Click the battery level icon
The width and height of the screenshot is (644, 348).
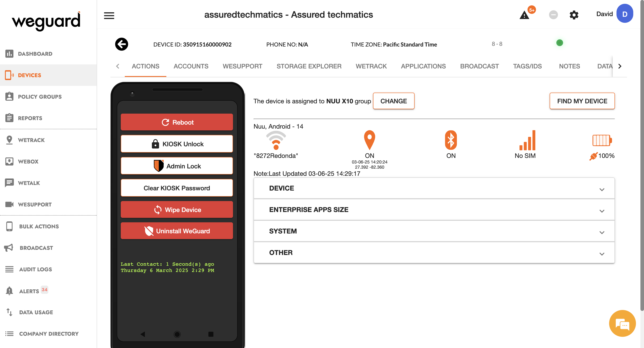602,140
